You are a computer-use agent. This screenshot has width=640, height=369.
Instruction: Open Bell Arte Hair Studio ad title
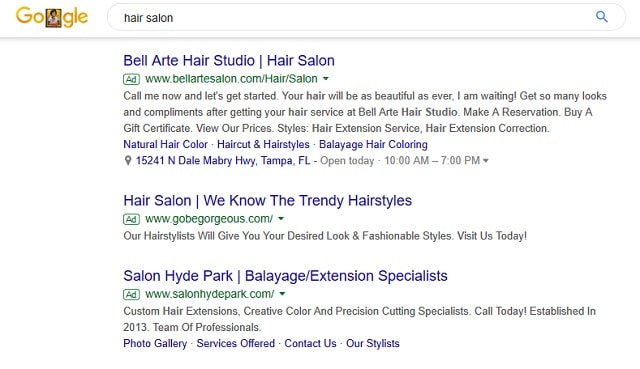(229, 60)
